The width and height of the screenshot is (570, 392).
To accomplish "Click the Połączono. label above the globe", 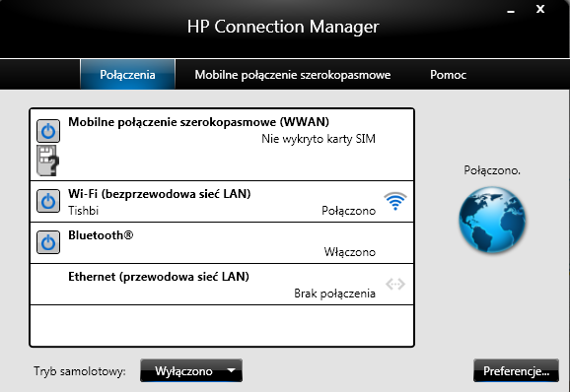I will (x=492, y=170).
